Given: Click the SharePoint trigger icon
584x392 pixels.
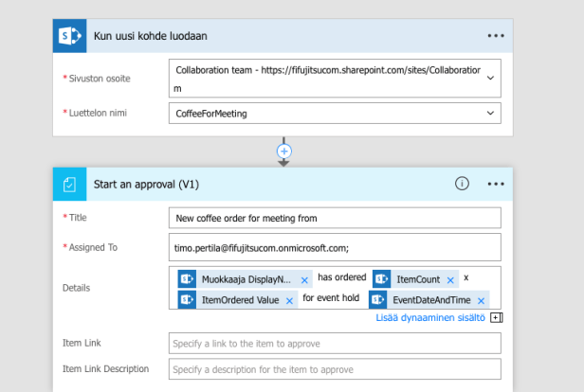Looking at the screenshot, I should tap(69, 35).
